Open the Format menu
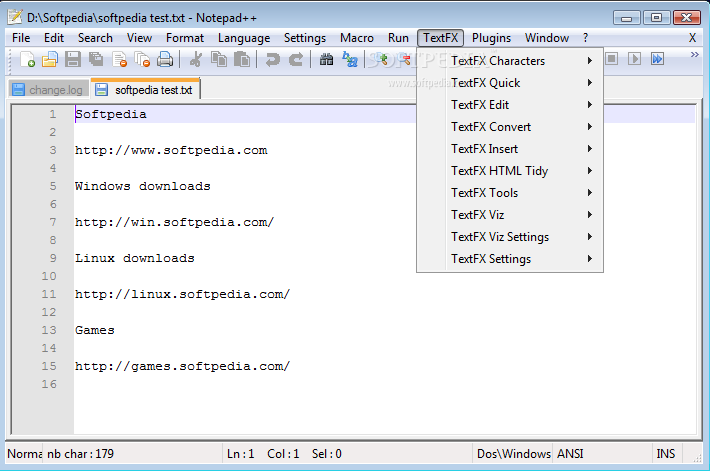 click(185, 38)
